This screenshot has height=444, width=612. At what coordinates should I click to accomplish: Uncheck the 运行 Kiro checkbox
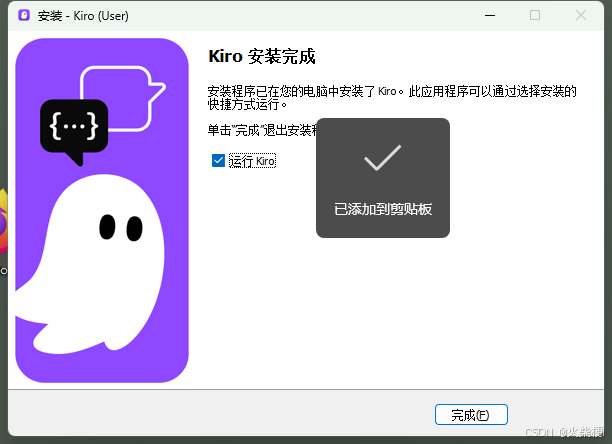pyautogui.click(x=218, y=160)
